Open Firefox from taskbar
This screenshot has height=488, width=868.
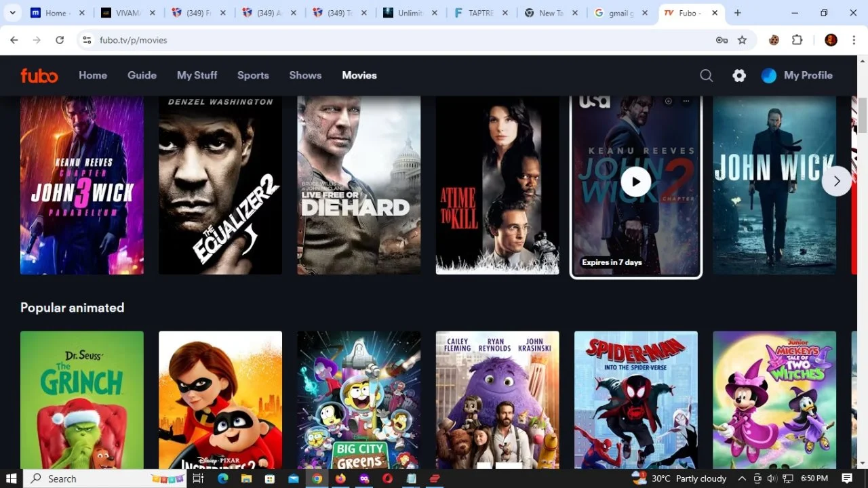pyautogui.click(x=340, y=479)
